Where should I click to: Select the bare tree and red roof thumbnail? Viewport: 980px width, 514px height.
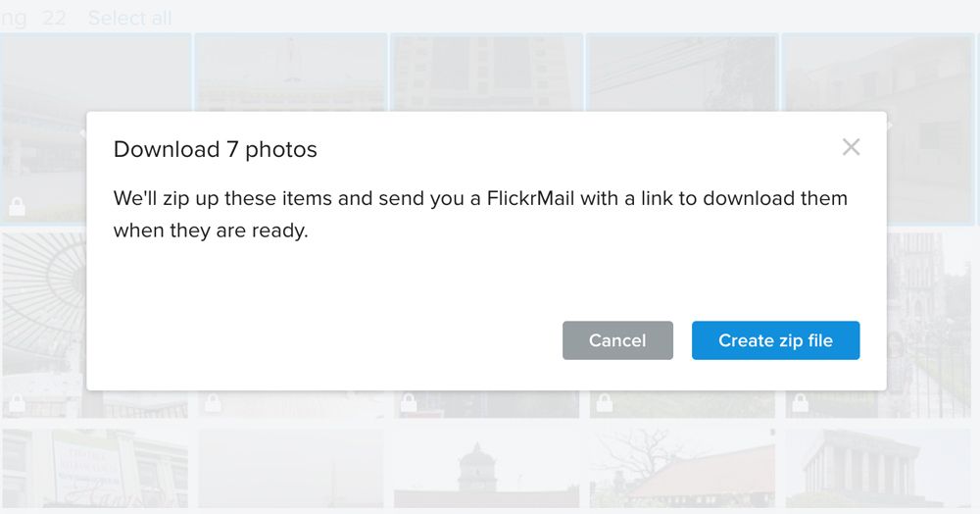pos(682,469)
